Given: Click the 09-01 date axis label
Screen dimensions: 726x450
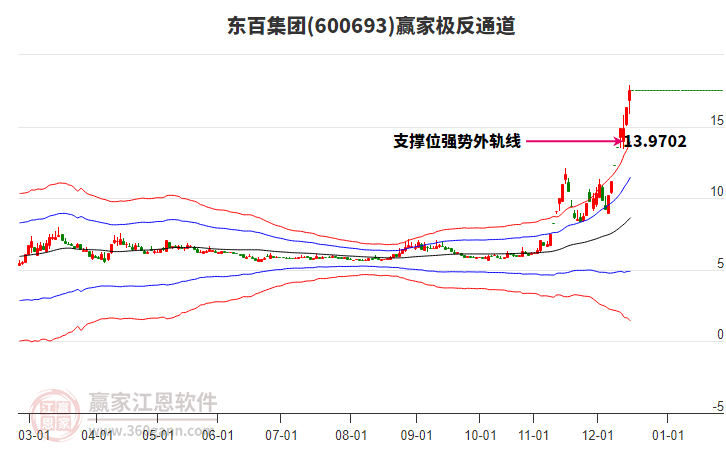Looking at the screenshot, I should [417, 435].
